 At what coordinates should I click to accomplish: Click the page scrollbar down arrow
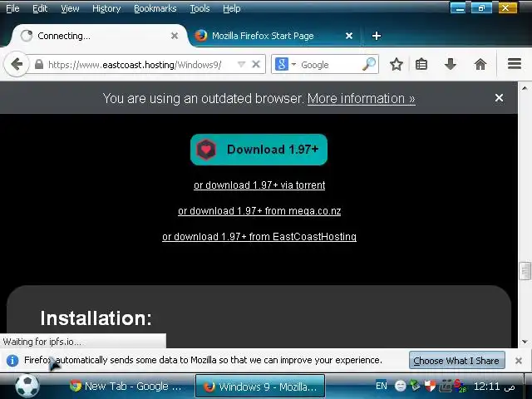coord(525,342)
